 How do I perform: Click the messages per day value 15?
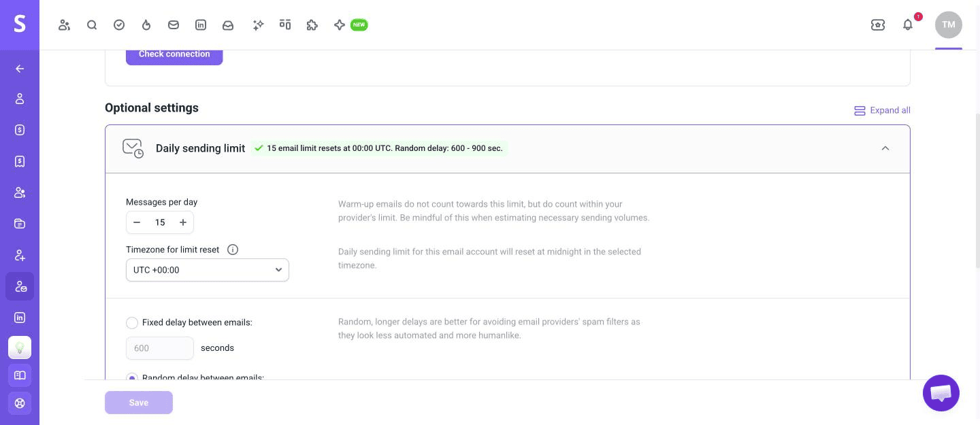160,222
